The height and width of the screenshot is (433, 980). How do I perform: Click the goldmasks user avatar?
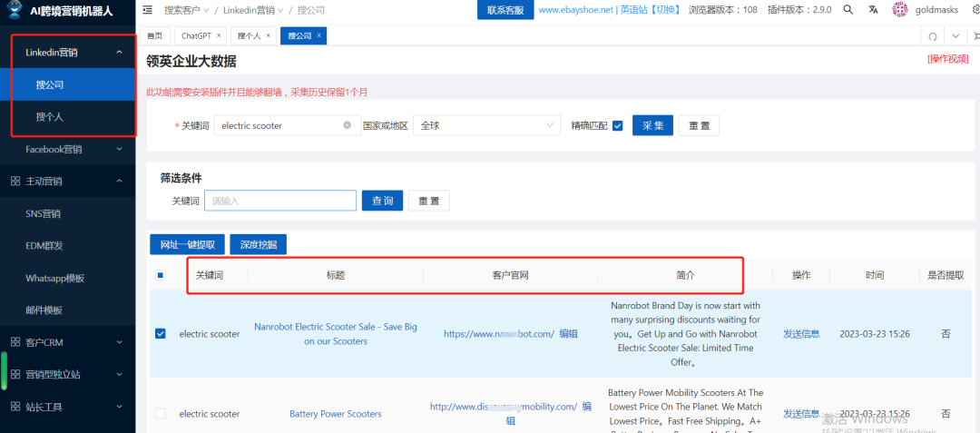pyautogui.click(x=900, y=9)
